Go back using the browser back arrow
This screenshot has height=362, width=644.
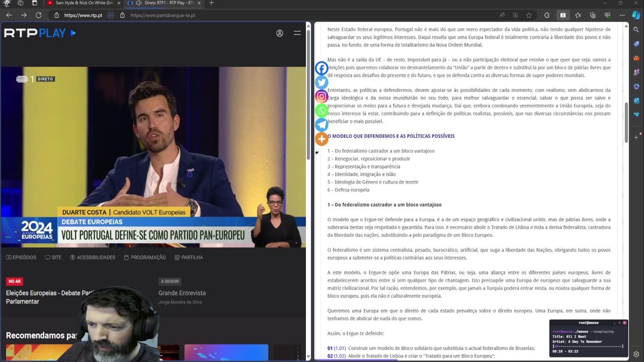(9, 15)
